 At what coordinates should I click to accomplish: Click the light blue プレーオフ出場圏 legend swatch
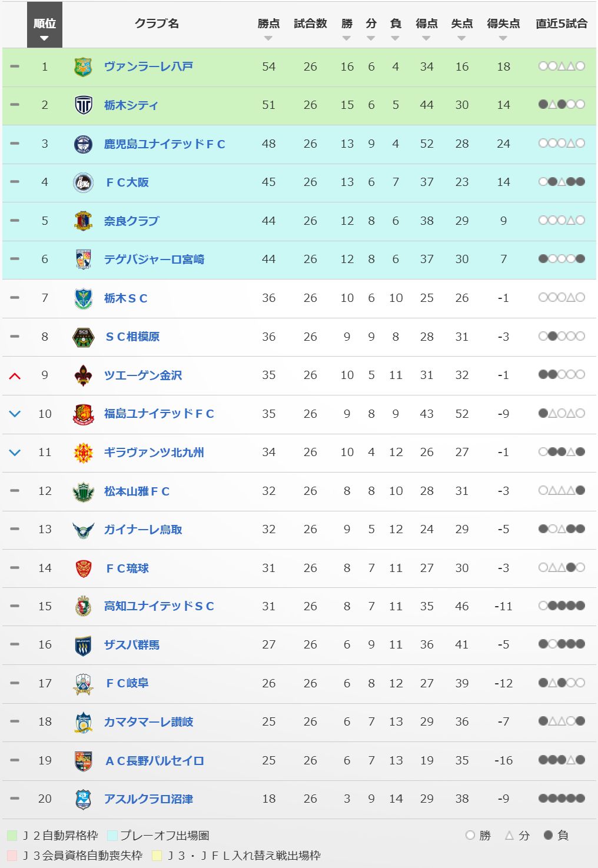click(113, 836)
